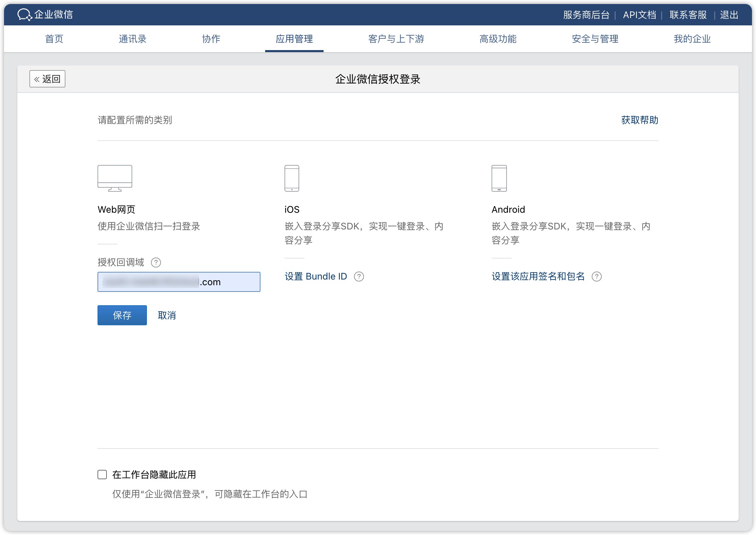Click the 企业微信 logo icon
This screenshot has width=756, height=535.
(25, 15)
